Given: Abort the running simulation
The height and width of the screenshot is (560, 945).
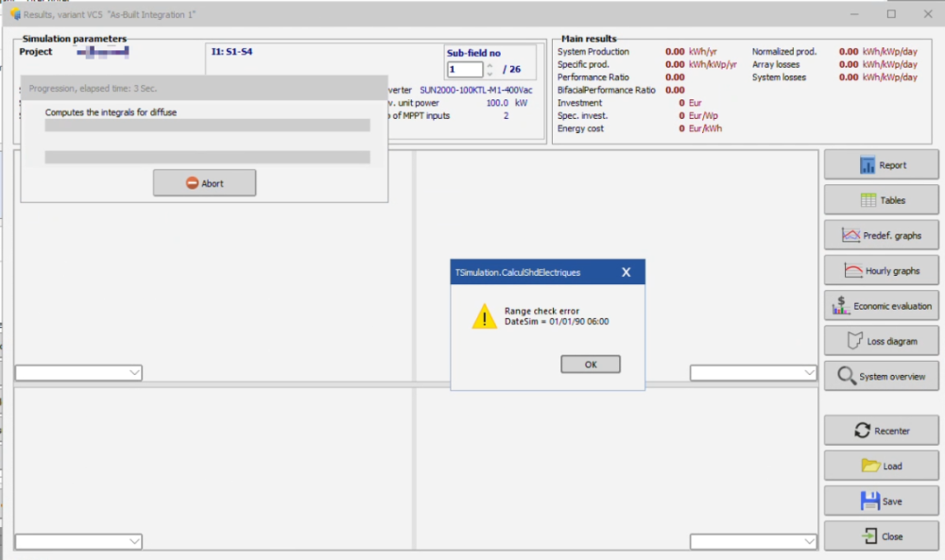Looking at the screenshot, I should pos(204,182).
